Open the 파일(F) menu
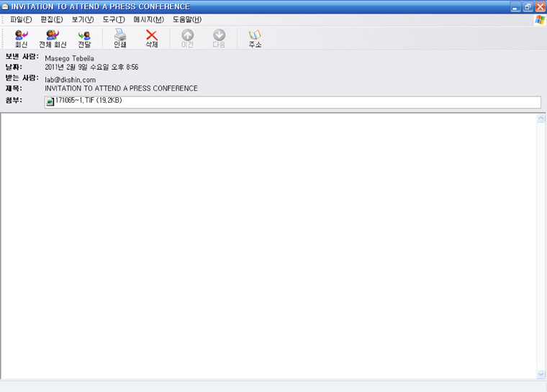Viewport: 547px width, 392px height. [21, 19]
